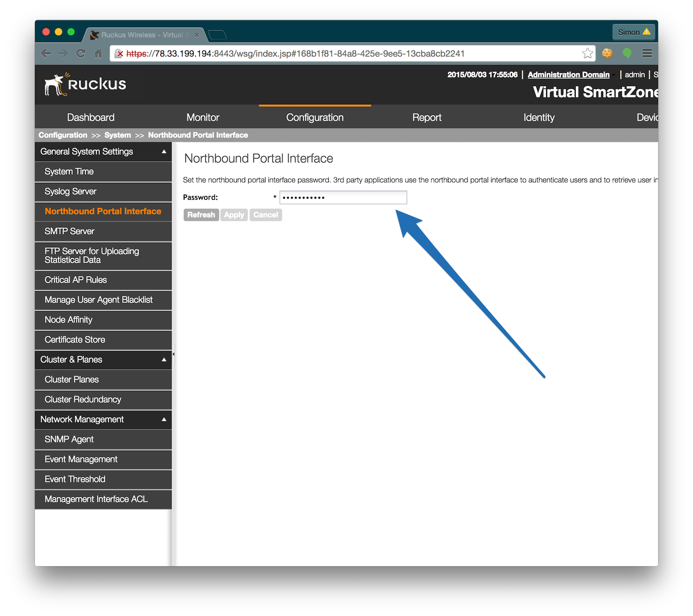Open the green balloon extension icon

[x=627, y=53]
